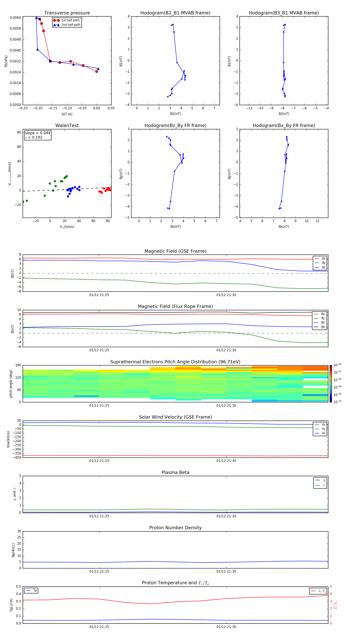Click the Bz legend entry in GSE magnetic field
This screenshot has width=351, height=644.
[x=320, y=267]
